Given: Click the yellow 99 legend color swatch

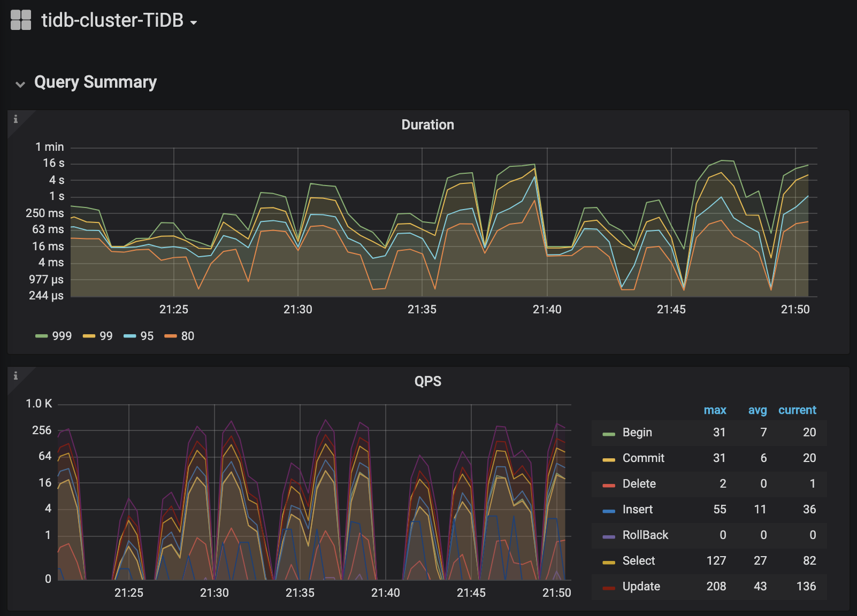Looking at the screenshot, I should point(89,336).
